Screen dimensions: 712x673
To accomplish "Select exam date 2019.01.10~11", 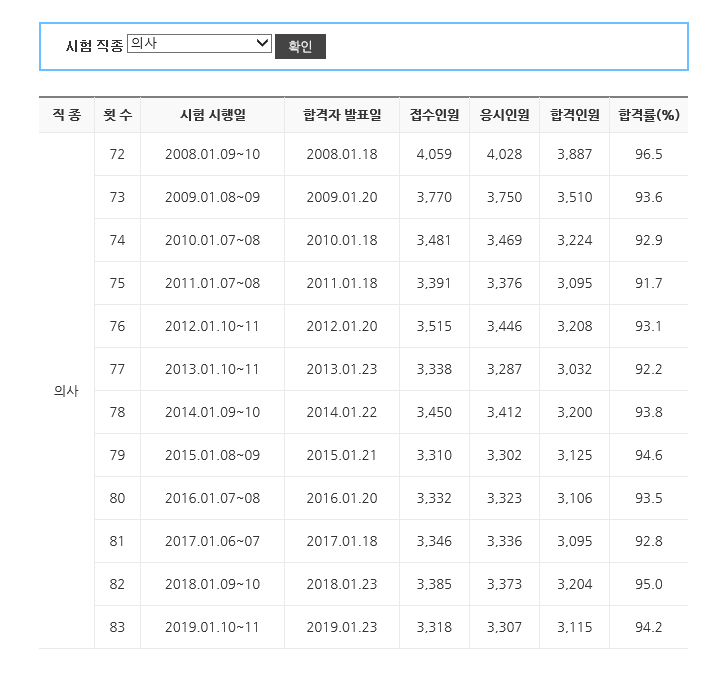I will pyautogui.click(x=212, y=627).
